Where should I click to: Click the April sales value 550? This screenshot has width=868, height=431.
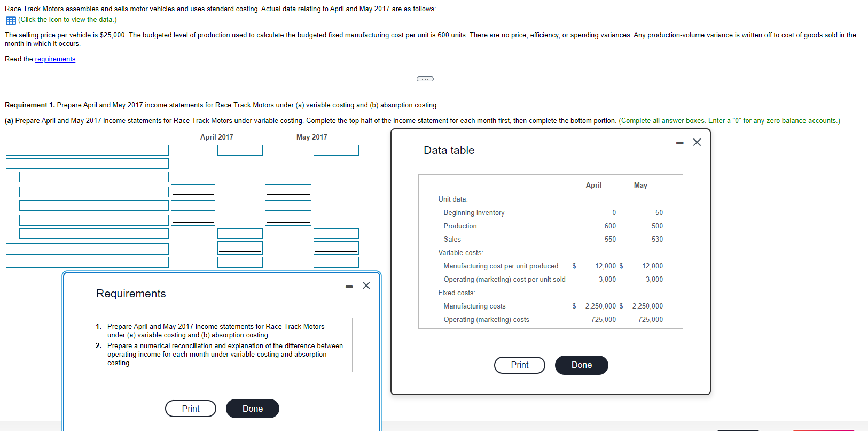click(610, 240)
